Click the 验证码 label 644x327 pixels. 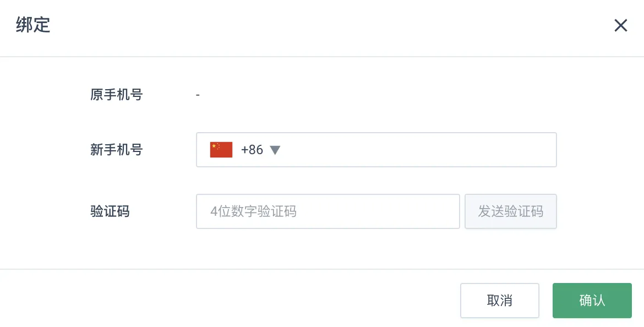[110, 211]
